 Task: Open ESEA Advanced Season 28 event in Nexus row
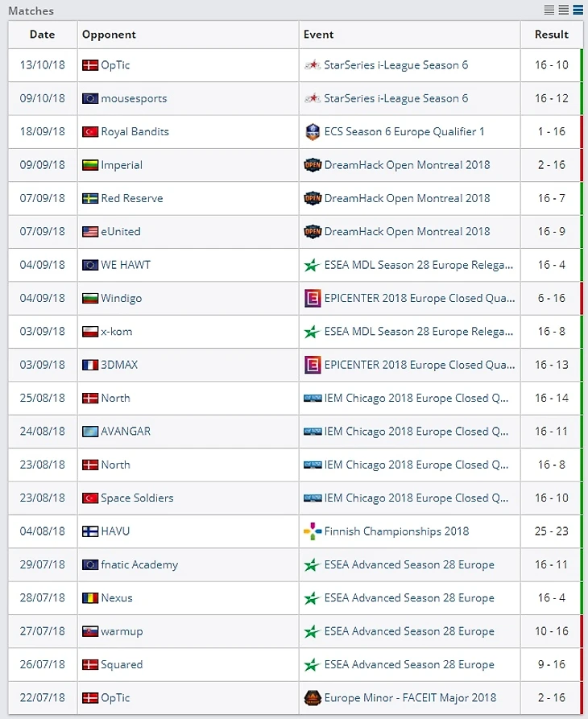click(x=409, y=598)
